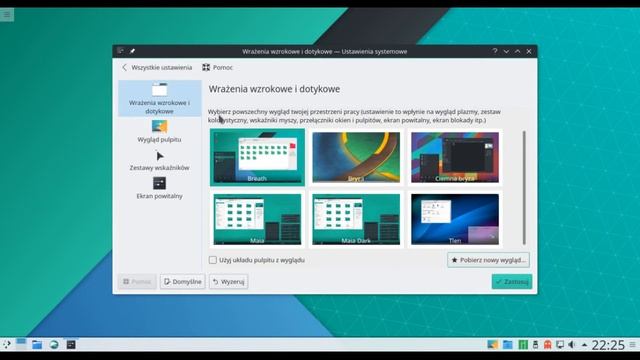Go back to Wszystkie ustawienia
The image size is (640, 360).
(x=157, y=67)
